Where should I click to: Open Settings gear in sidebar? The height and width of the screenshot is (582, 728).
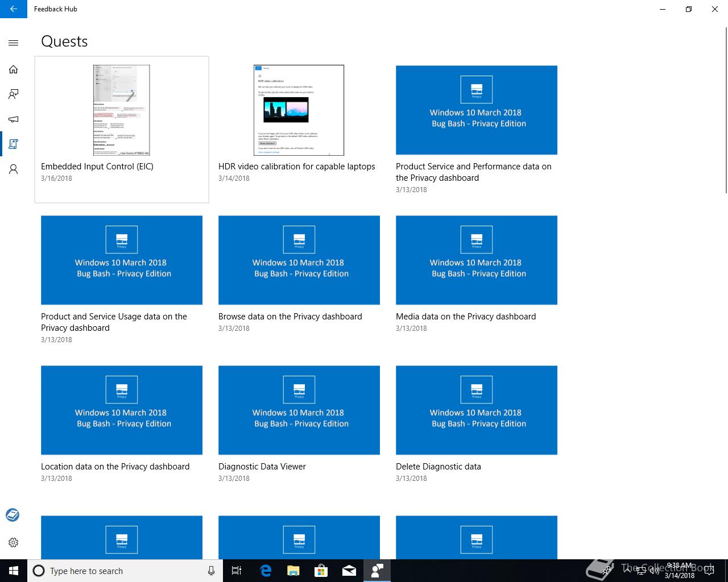[14, 542]
